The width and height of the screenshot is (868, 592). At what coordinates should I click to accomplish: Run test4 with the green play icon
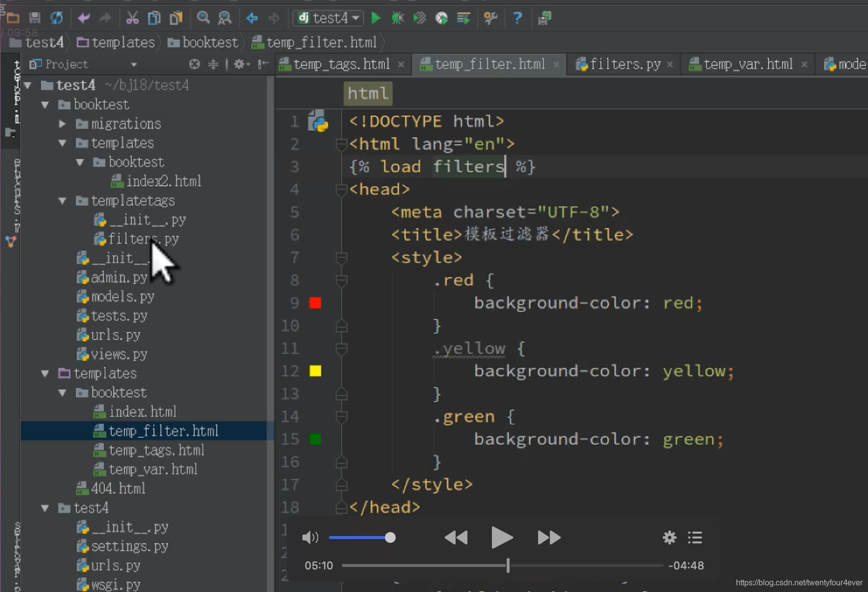(x=376, y=18)
